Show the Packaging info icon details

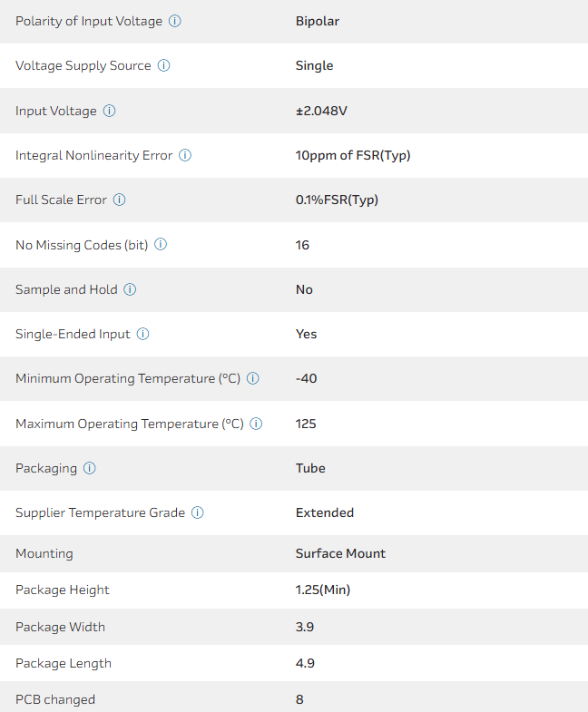coord(90,468)
